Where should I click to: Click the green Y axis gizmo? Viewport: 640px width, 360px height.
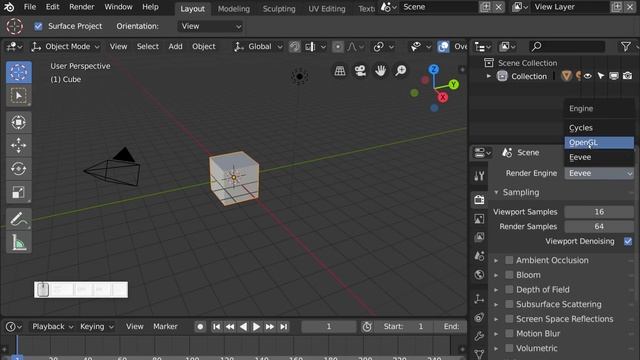[x=453, y=84]
